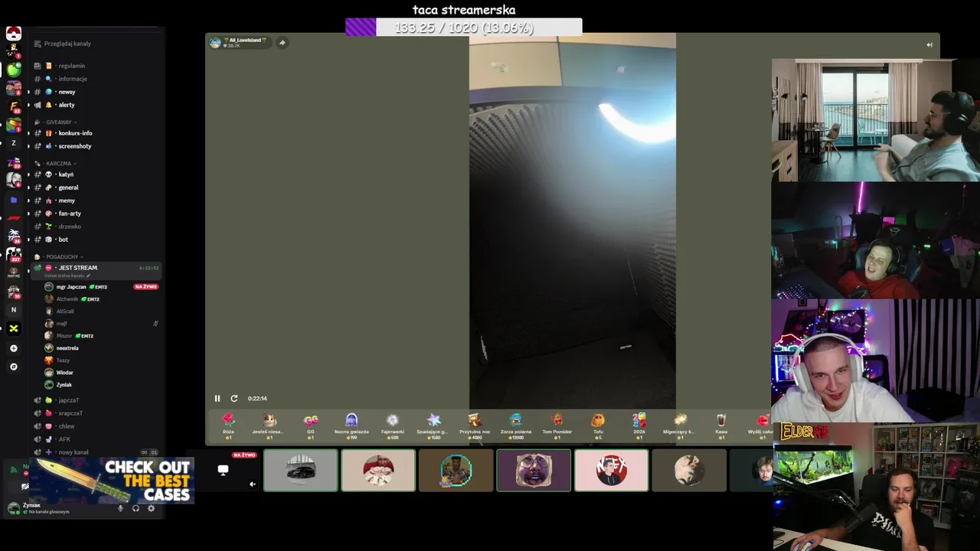Send the Przytulna noc gift
Image resolution: width=980 pixels, height=551 pixels.
tap(475, 425)
